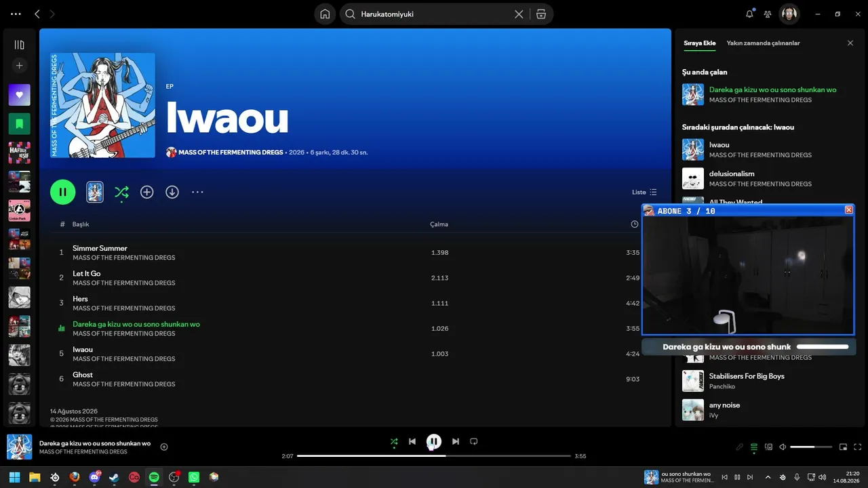
Task: Save Iwaou EP to Your Library
Action: [146, 192]
